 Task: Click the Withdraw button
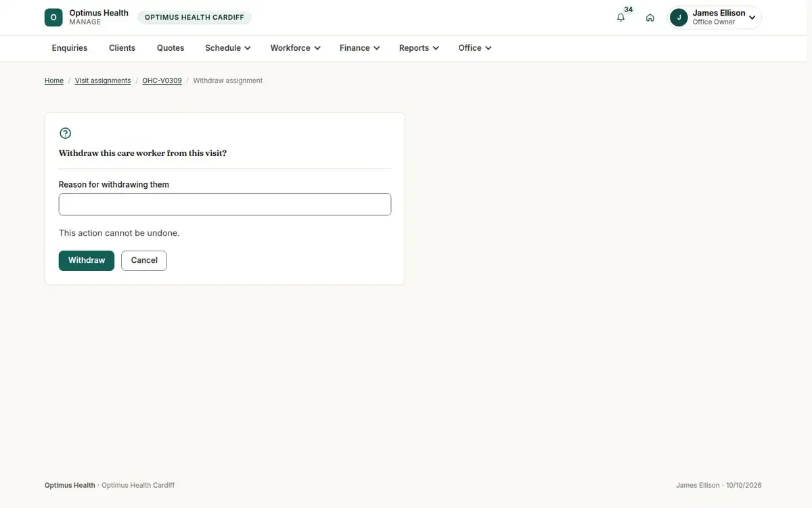[x=87, y=261]
